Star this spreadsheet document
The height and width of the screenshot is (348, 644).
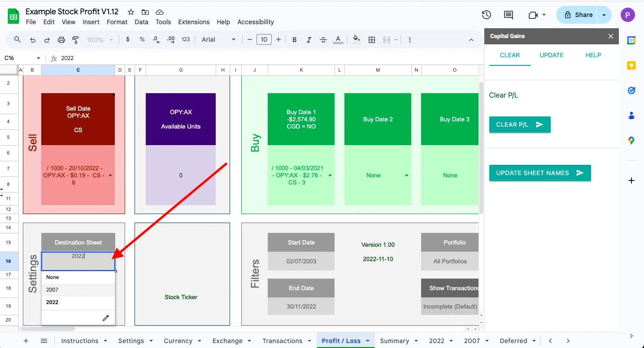(131, 12)
